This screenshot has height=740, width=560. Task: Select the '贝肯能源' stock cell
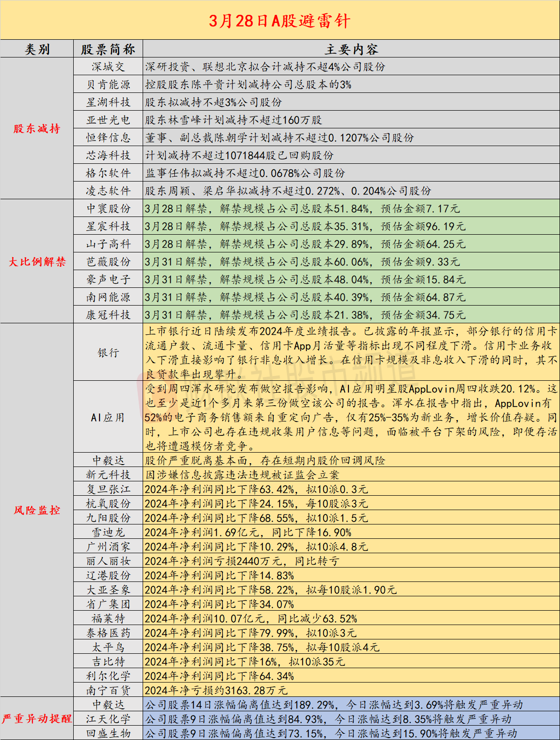[108, 85]
